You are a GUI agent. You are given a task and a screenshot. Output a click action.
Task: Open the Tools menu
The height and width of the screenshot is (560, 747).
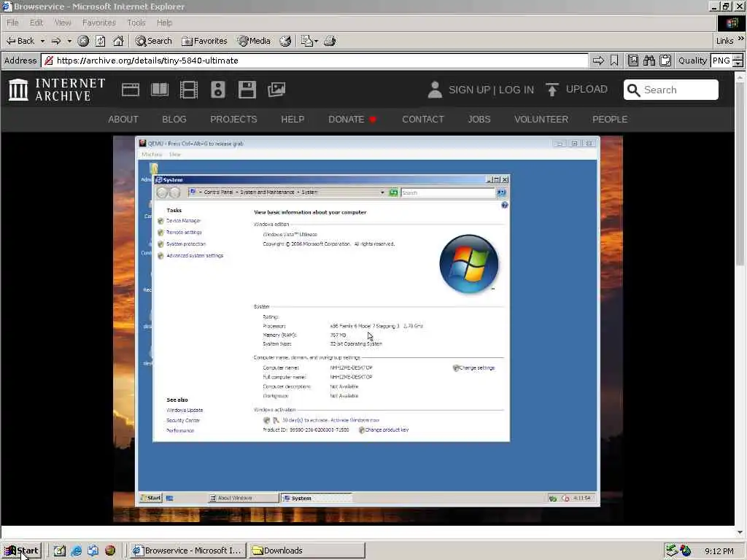coord(136,23)
